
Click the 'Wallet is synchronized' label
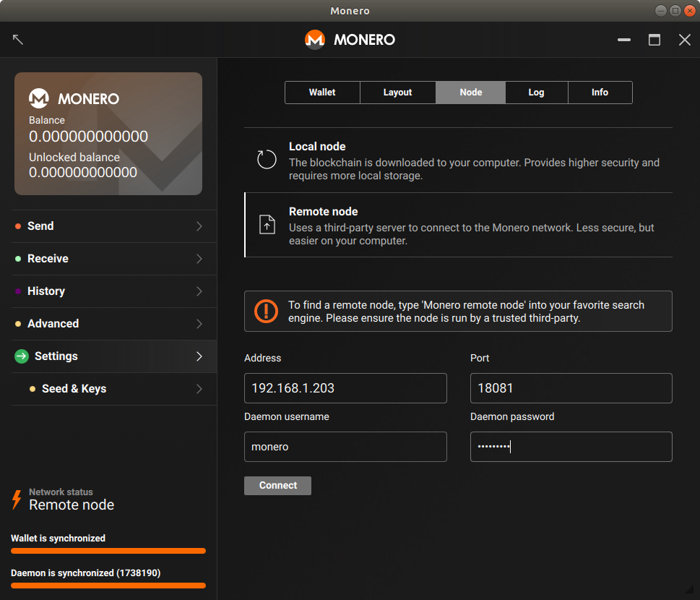click(58, 539)
